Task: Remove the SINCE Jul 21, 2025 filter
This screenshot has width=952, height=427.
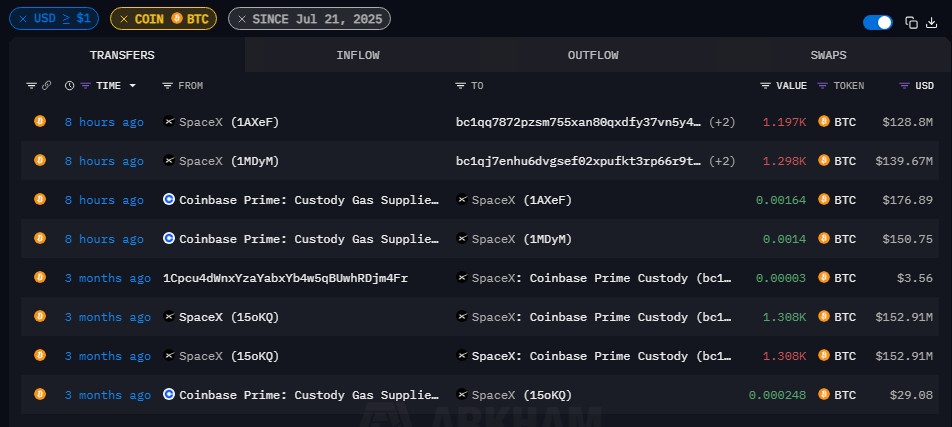Action: point(242,18)
